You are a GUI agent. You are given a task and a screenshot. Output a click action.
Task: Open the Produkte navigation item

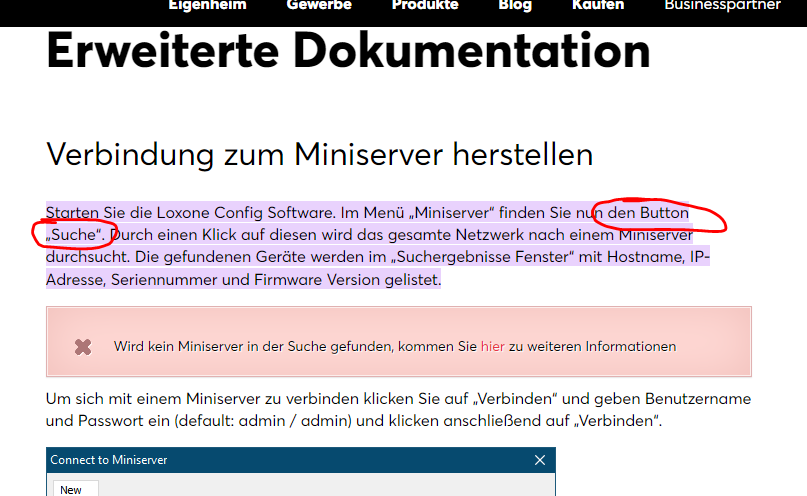(425, 5)
